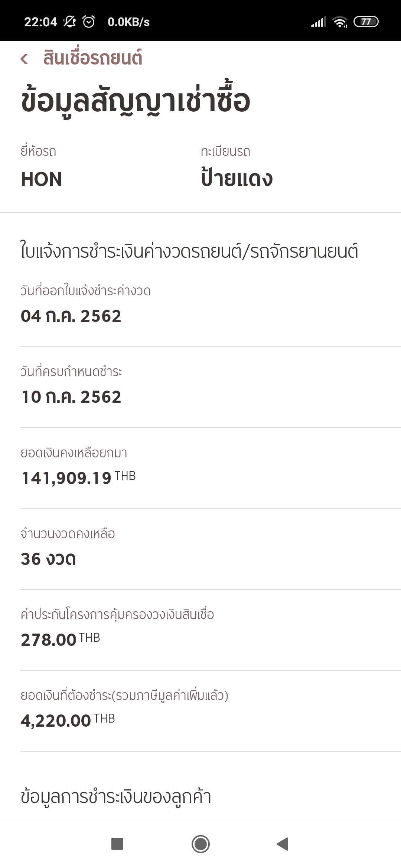
Task: Tap the Android recent apps square
Action: (117, 844)
